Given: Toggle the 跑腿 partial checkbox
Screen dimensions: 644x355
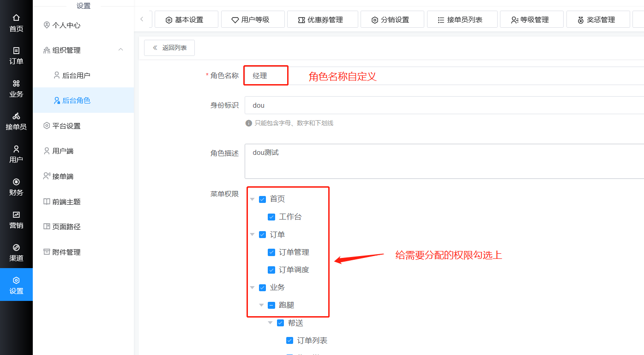Looking at the screenshot, I should [271, 305].
